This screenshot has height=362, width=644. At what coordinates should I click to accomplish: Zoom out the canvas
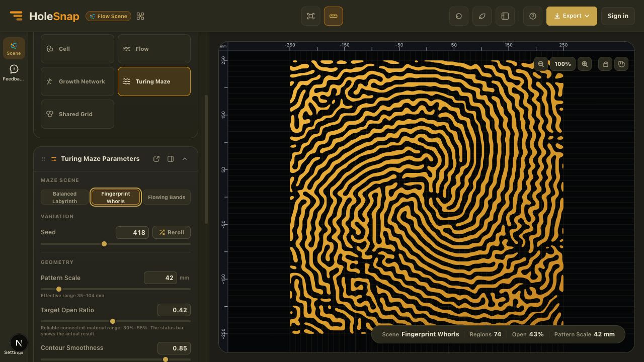(541, 64)
